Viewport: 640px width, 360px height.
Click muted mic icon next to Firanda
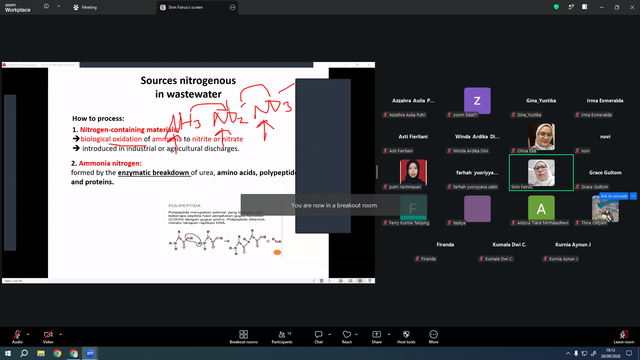pos(417,259)
